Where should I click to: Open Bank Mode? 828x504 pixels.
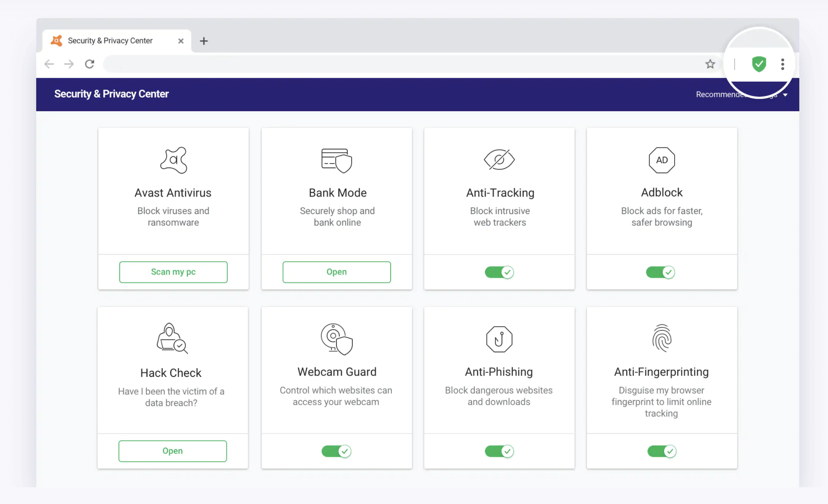pos(336,272)
